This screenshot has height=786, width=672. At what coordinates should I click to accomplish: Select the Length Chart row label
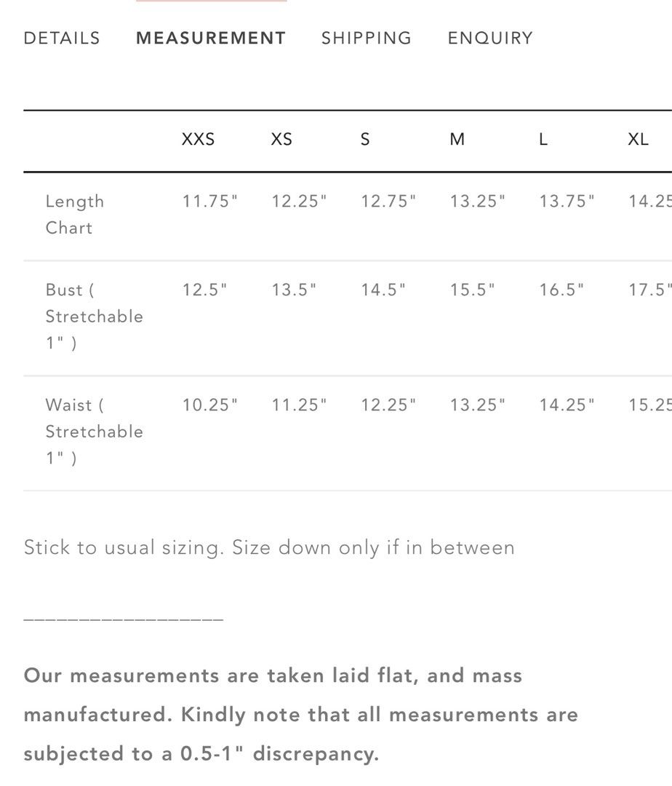pyautogui.click(x=75, y=215)
